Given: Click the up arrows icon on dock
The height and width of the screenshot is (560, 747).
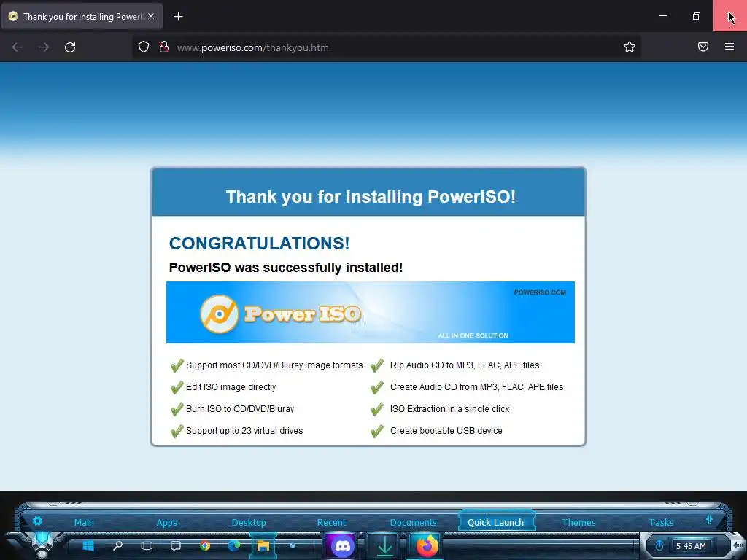Looking at the screenshot, I should pyautogui.click(x=709, y=520).
